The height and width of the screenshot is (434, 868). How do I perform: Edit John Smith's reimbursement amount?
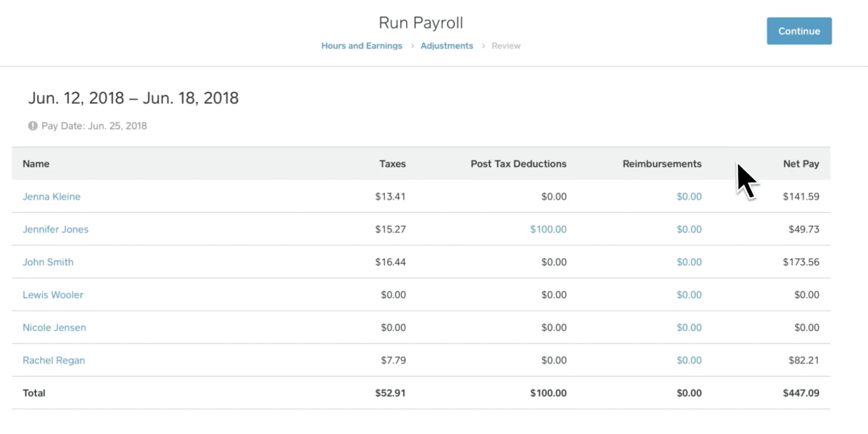pyautogui.click(x=689, y=262)
